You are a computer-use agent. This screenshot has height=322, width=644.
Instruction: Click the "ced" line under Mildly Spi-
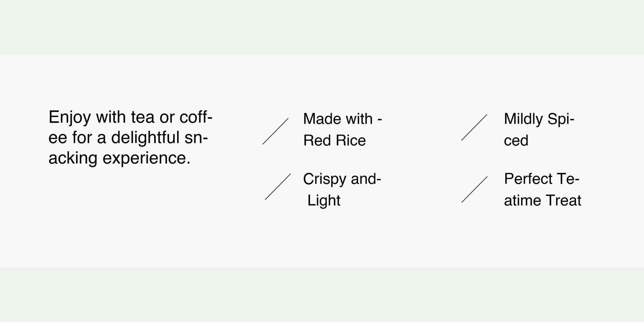[x=516, y=140]
